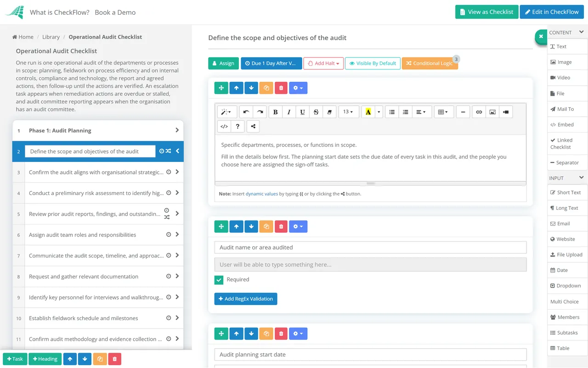588x368 pixels.
Task: Open code view with the </> icon
Action: coord(224,126)
